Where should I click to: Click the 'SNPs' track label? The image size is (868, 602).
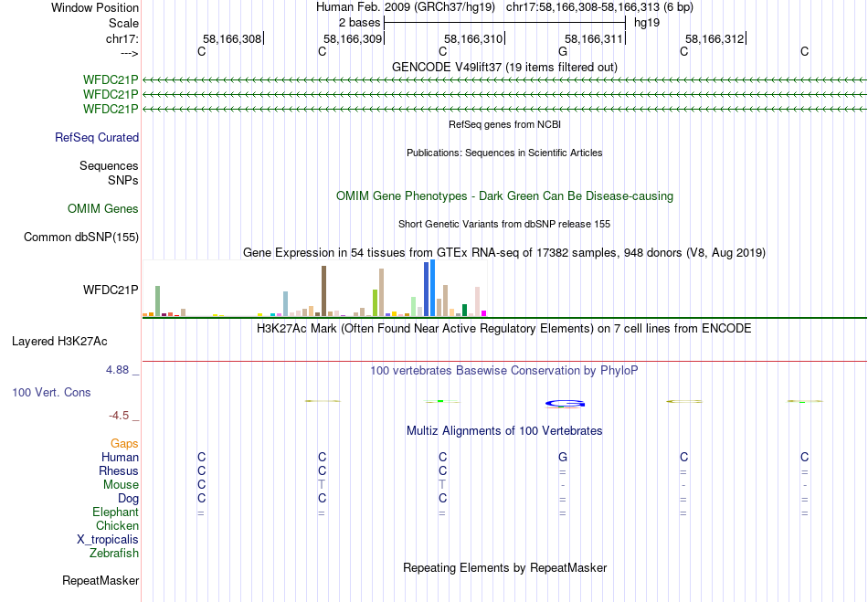pyautogui.click(x=123, y=180)
